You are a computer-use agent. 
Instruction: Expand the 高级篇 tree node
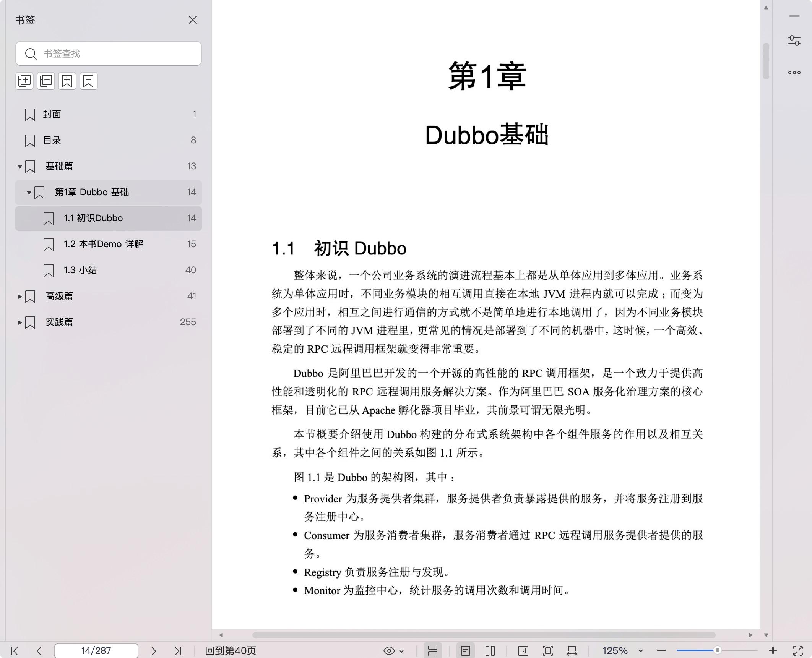[20, 297]
